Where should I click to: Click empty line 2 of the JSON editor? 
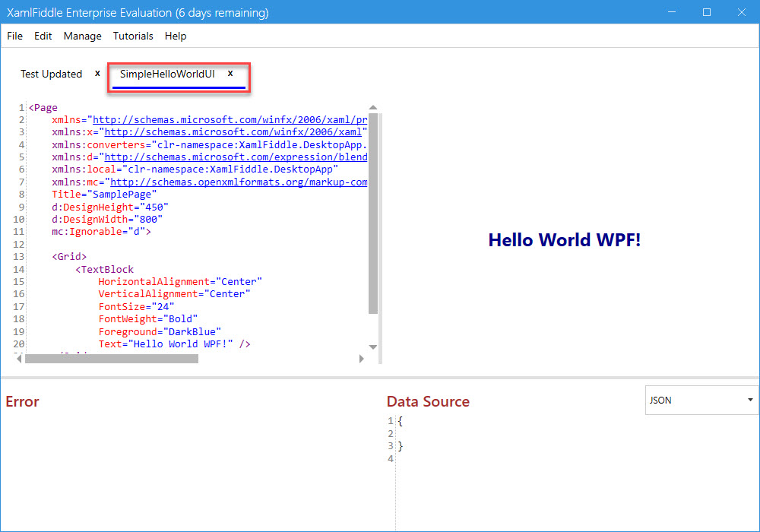(577, 434)
